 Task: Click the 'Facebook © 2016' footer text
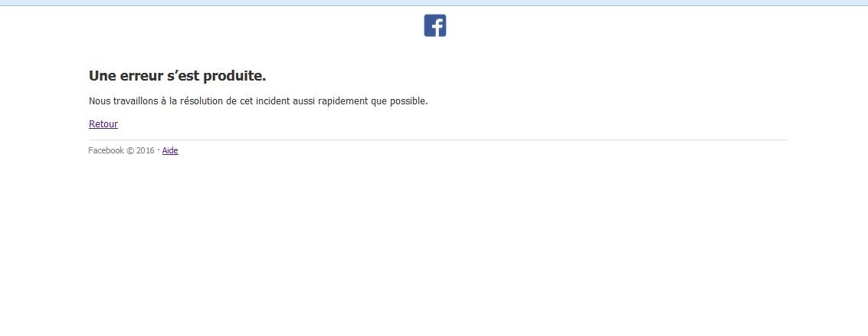[121, 151]
